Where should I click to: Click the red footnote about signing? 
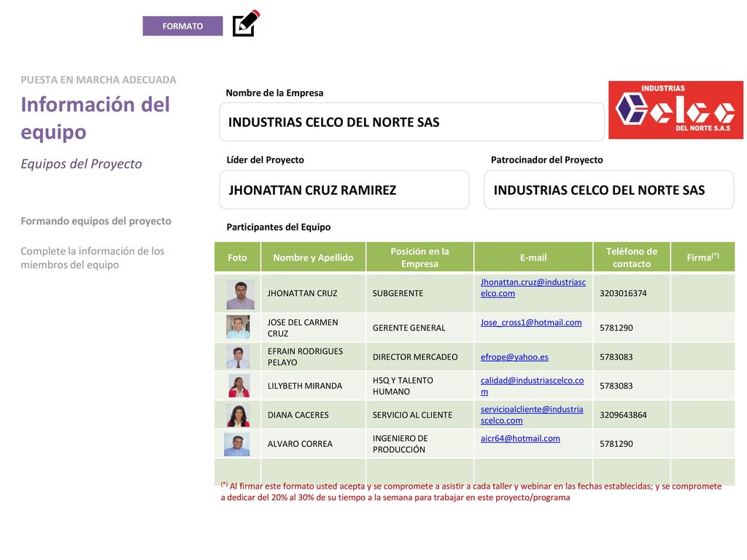tap(471, 492)
